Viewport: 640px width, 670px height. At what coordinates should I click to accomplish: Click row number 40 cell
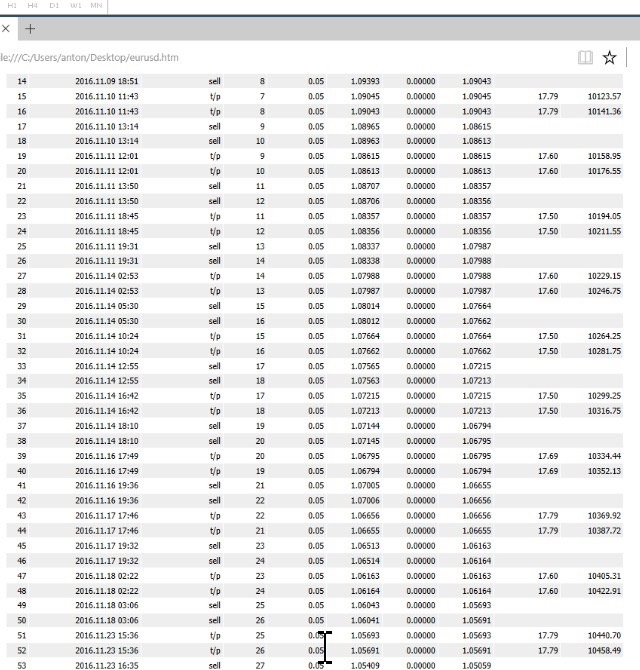point(22,470)
